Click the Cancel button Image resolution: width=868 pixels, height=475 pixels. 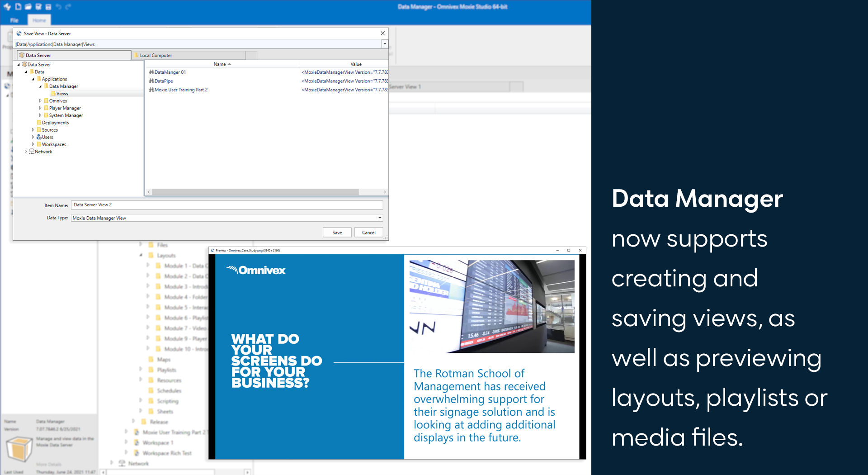[369, 233]
